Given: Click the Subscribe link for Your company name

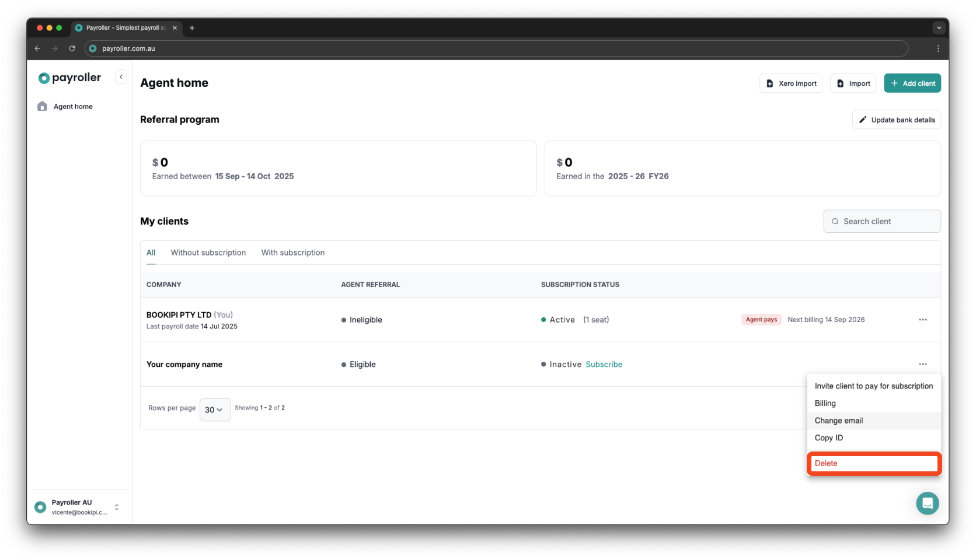Looking at the screenshot, I should coord(604,364).
